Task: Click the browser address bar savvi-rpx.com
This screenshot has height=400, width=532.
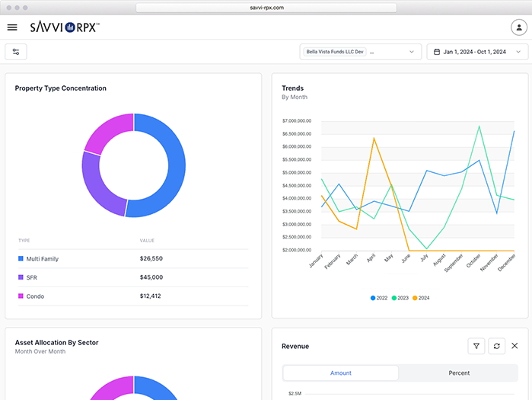Action: pos(266,8)
